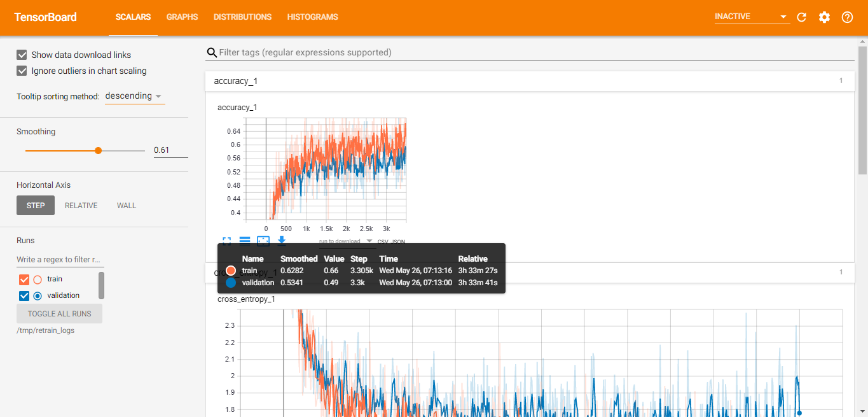Switch to the HISTOGRAMS tab
This screenshot has width=868, height=417.
coord(312,17)
